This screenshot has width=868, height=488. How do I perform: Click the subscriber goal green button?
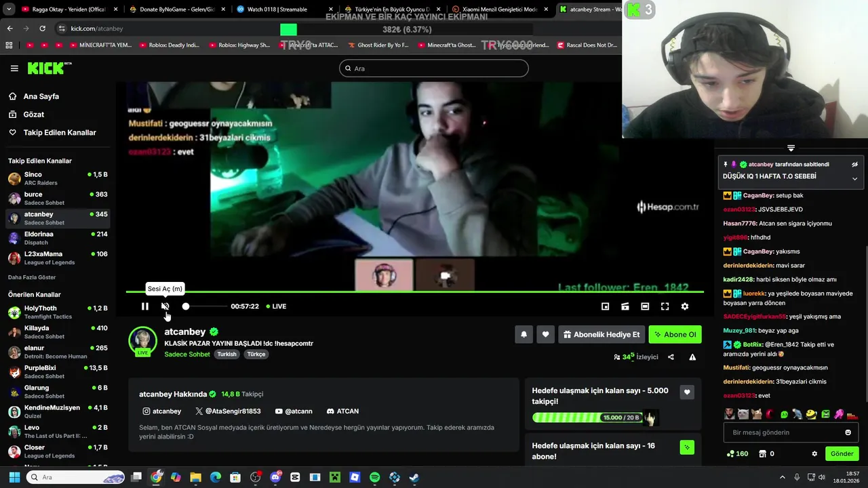point(687,447)
